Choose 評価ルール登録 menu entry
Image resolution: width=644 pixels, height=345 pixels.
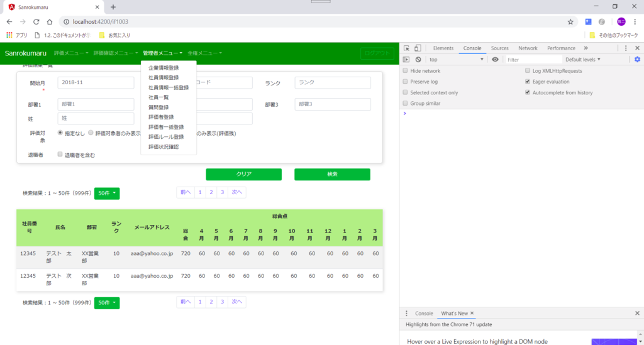(x=166, y=136)
